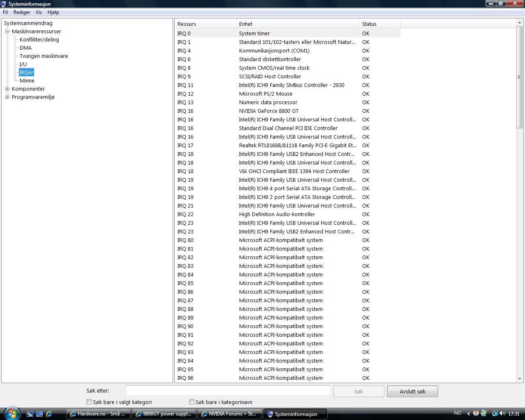Open the tray clock showing 17:31
Screen dimensions: 525x420
[514, 413]
